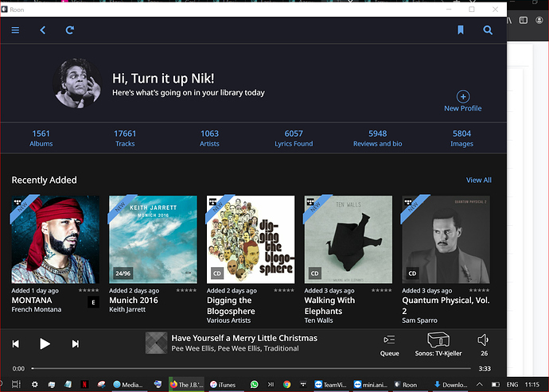Open the 5948 Reviews and bio stat

tap(377, 138)
